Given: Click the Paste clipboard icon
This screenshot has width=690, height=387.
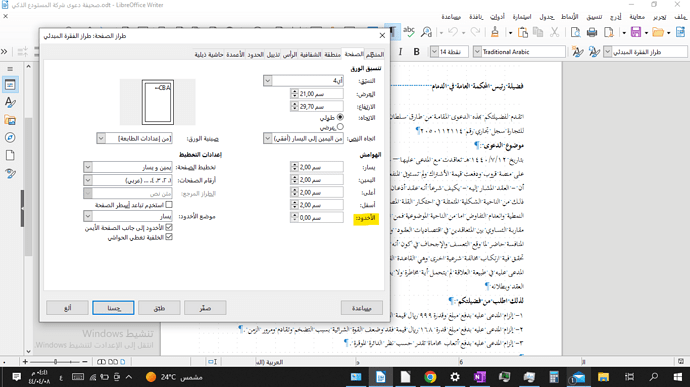Looking at the screenshot, I should pyautogui.click(x=522, y=32).
